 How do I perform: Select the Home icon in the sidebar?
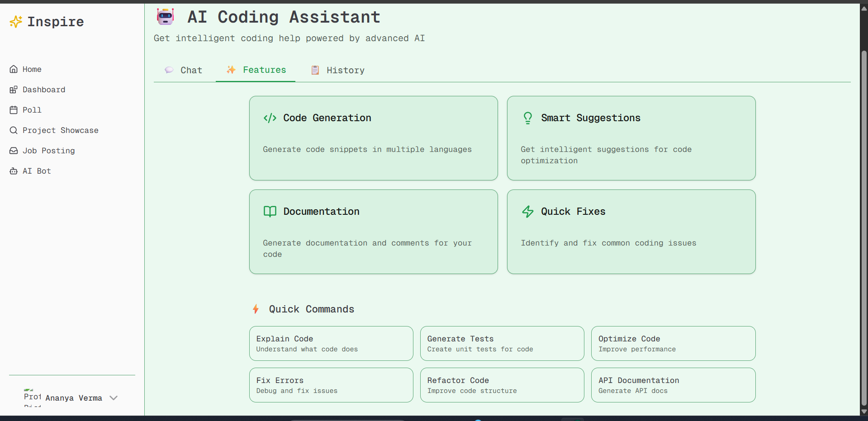[x=13, y=69]
